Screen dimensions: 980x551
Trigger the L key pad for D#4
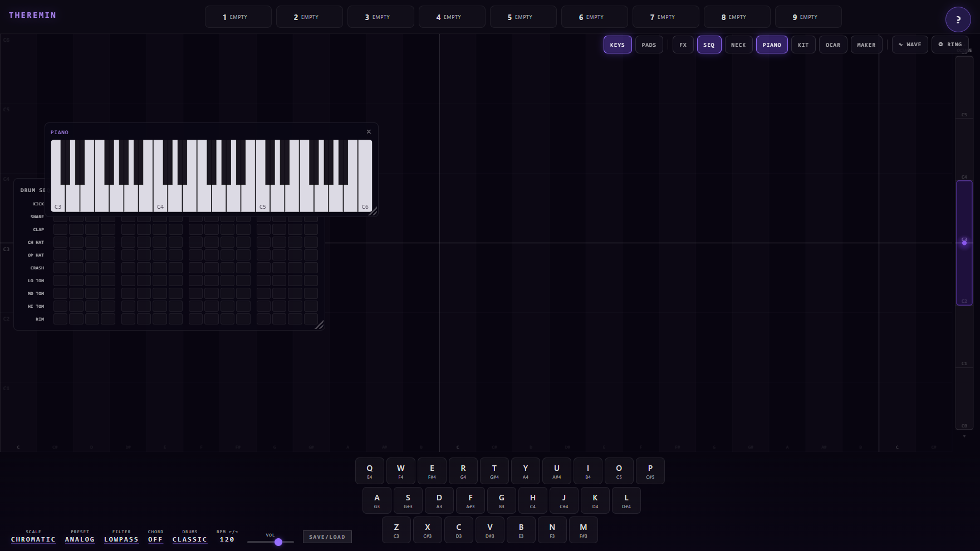(626, 500)
